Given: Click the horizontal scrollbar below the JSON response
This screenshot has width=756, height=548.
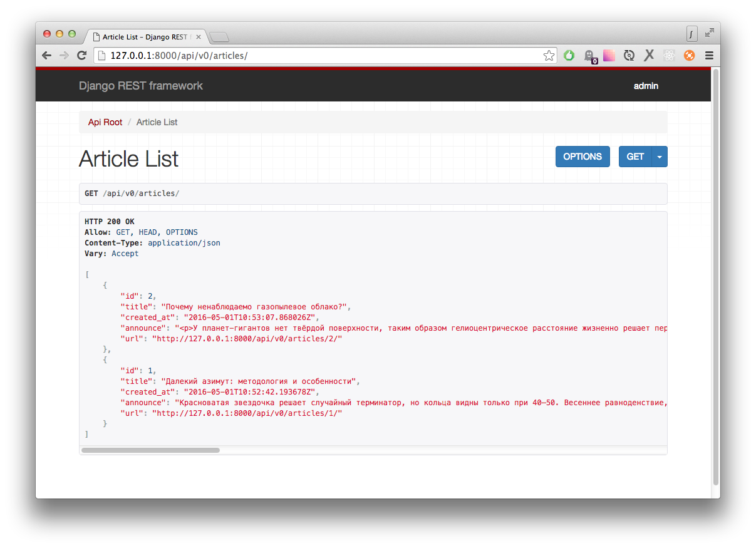Looking at the screenshot, I should 150,450.
